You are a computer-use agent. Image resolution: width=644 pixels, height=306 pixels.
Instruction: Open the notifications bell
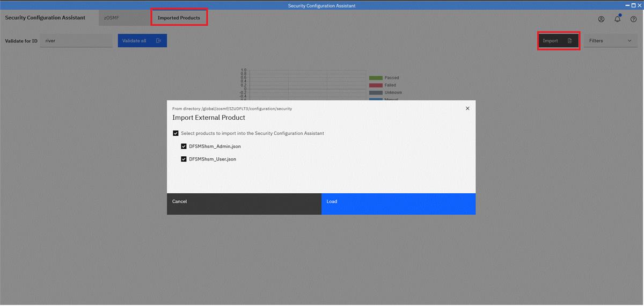[617, 19]
